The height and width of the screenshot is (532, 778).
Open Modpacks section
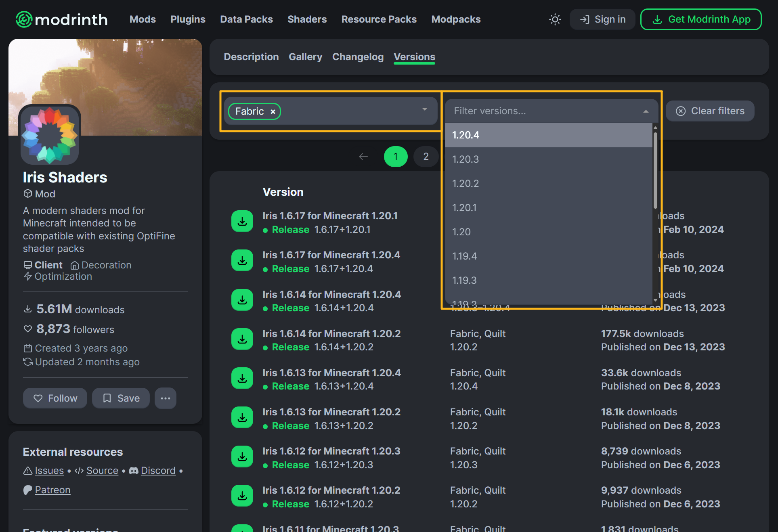click(x=456, y=19)
